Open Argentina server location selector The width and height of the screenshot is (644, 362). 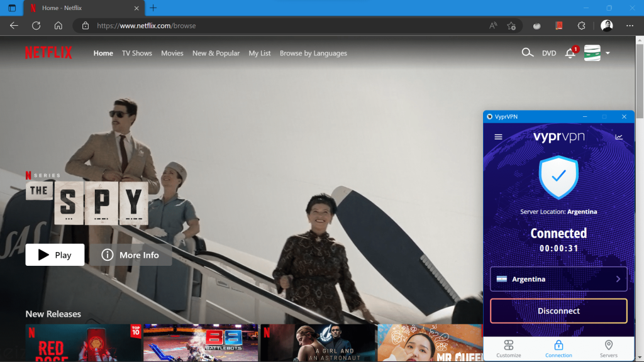(x=558, y=279)
